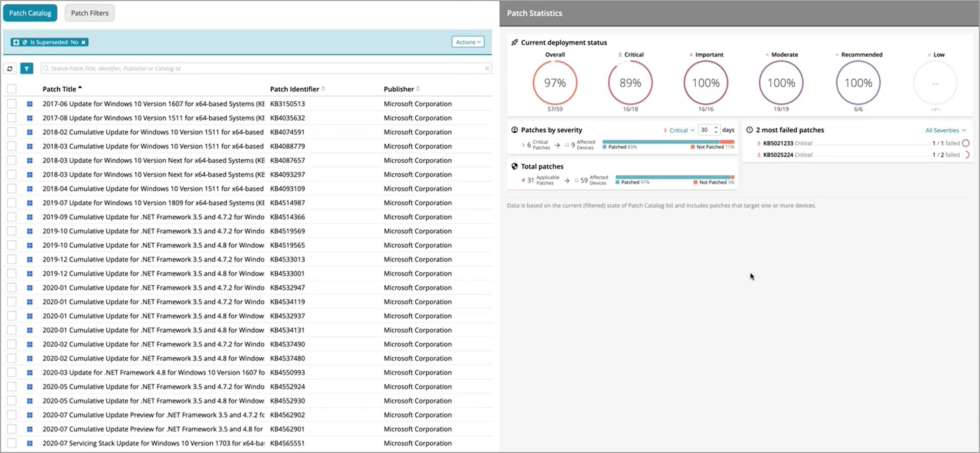The image size is (980, 453).
Task: Check the select-all checkbox in header
Action: 12,89
